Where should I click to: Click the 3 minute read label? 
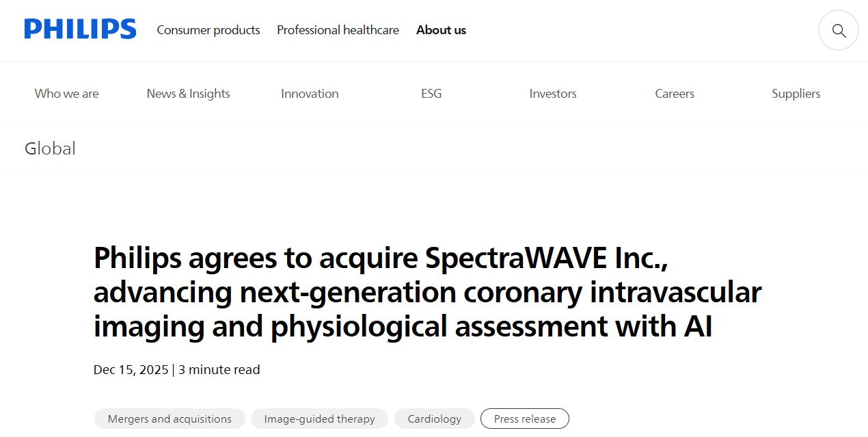point(219,370)
